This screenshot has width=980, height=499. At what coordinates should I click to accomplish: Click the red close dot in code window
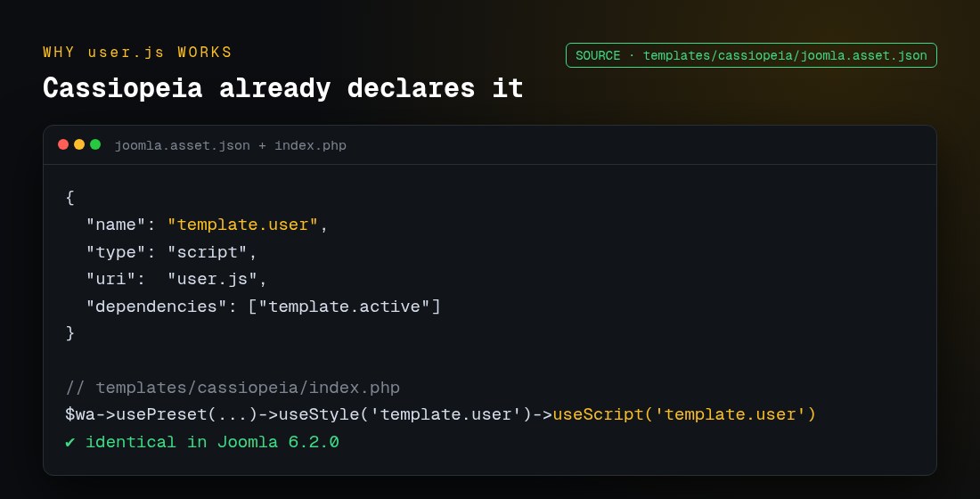63,144
